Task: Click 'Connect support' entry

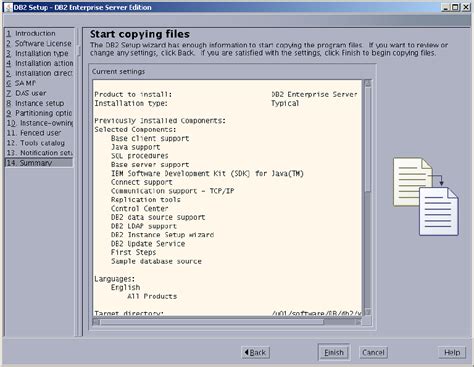Action: click(x=142, y=182)
